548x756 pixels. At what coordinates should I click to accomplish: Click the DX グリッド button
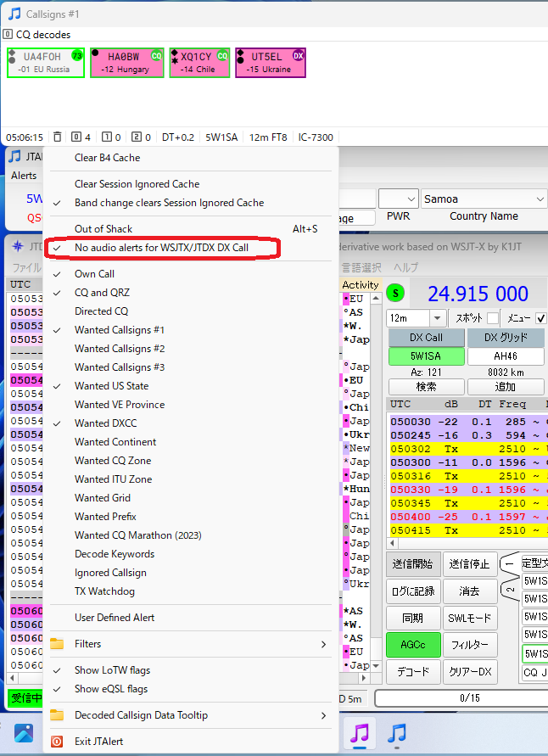click(506, 338)
